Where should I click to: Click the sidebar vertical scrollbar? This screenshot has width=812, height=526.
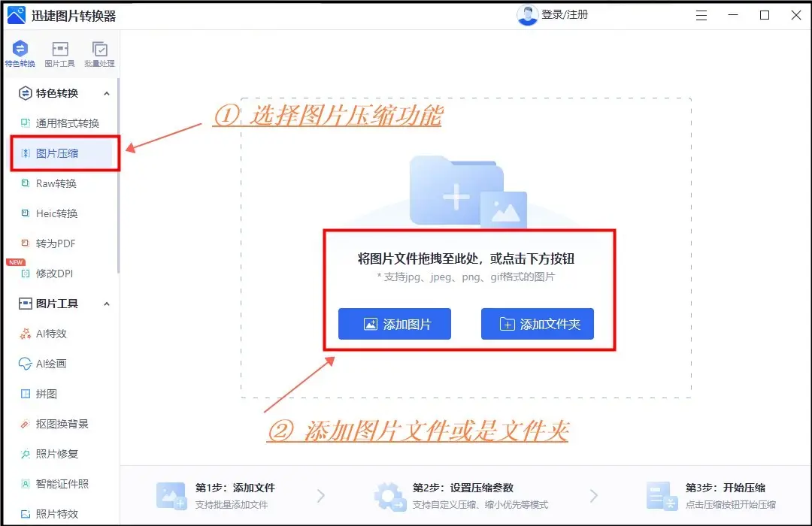point(118,176)
